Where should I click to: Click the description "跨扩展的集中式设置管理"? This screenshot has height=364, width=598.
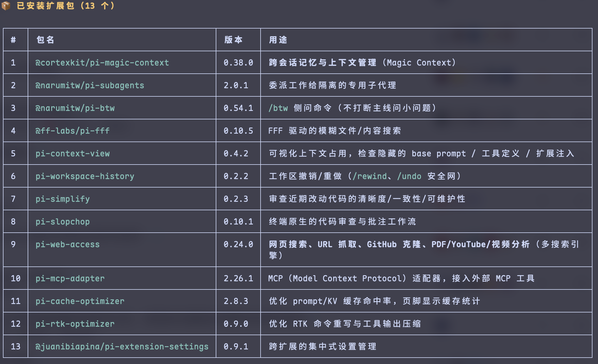pyautogui.click(x=322, y=347)
